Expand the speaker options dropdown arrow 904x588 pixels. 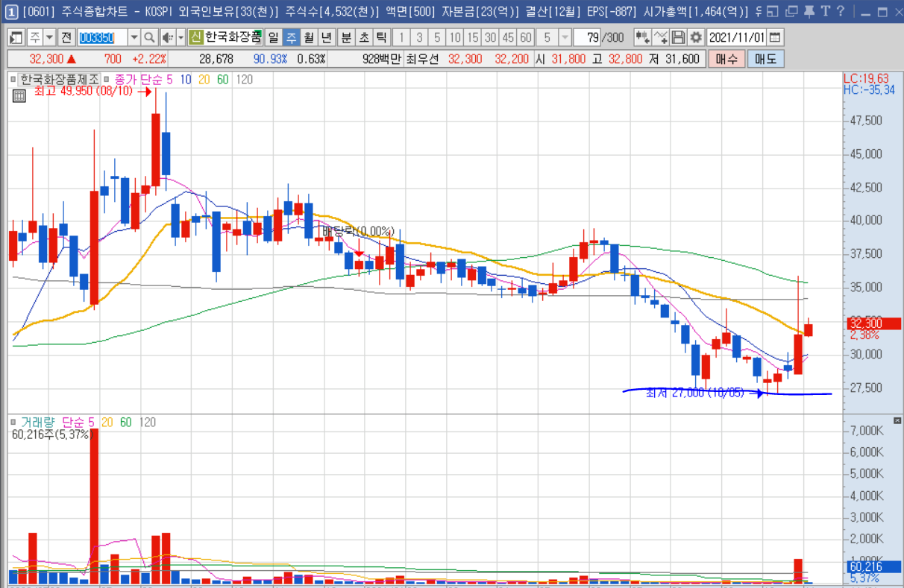[x=181, y=37]
